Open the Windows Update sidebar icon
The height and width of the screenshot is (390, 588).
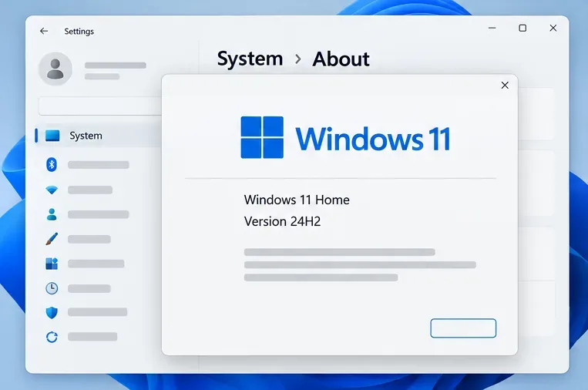click(52, 337)
